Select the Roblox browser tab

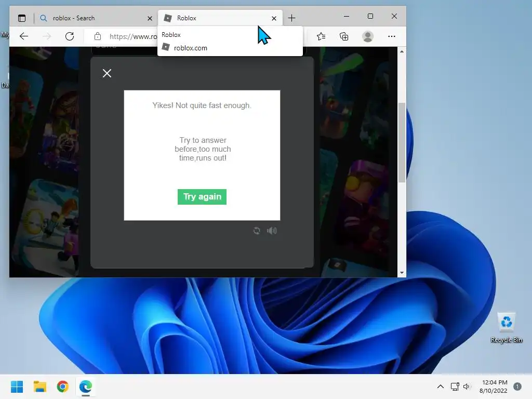tap(220, 18)
